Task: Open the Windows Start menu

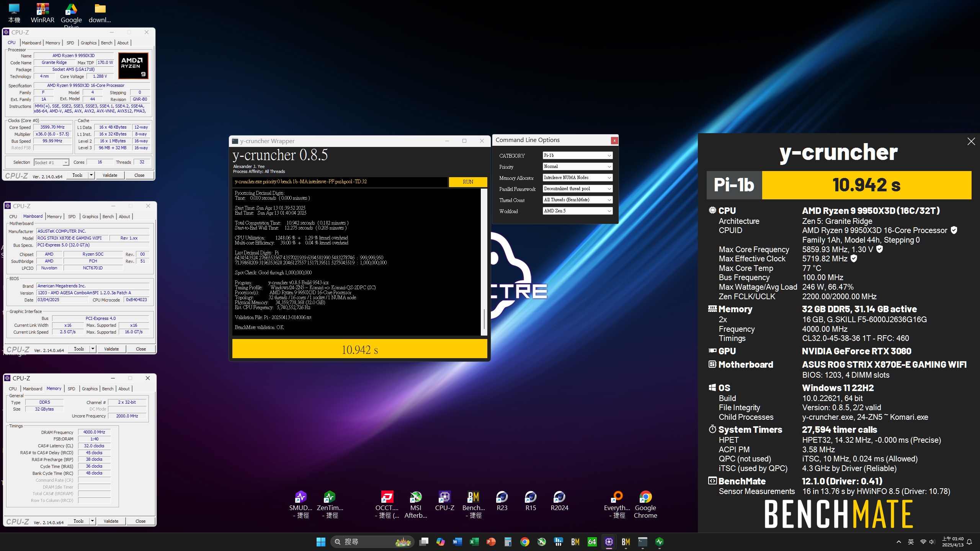Action: click(x=321, y=542)
